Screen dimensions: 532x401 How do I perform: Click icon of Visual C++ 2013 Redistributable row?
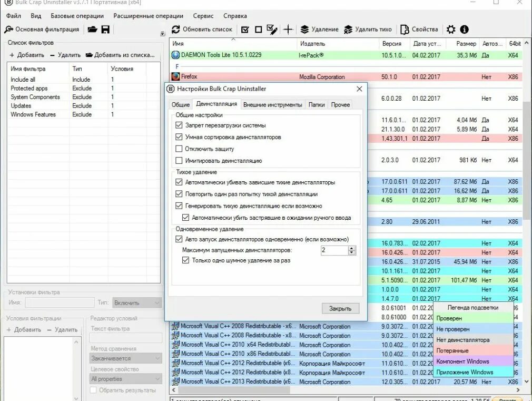click(175, 382)
